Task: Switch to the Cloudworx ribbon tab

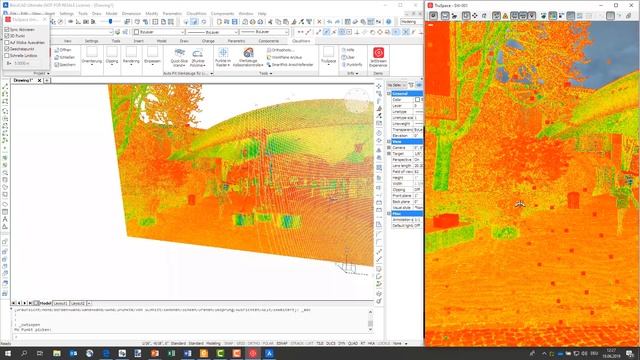Action: [301, 41]
